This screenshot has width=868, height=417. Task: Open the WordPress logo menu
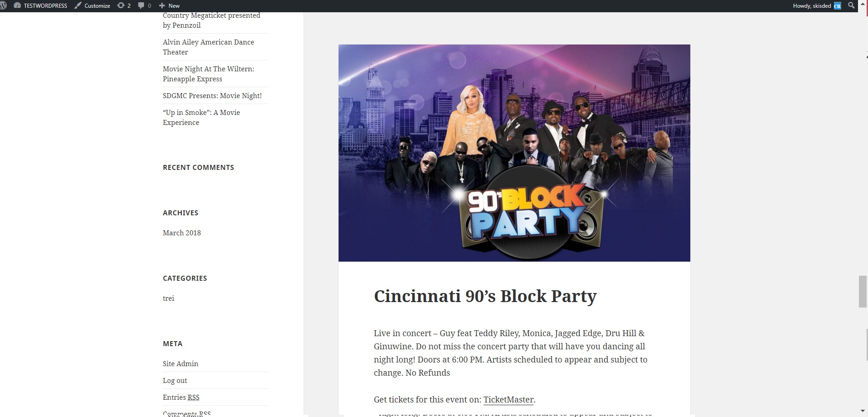click(3, 5)
